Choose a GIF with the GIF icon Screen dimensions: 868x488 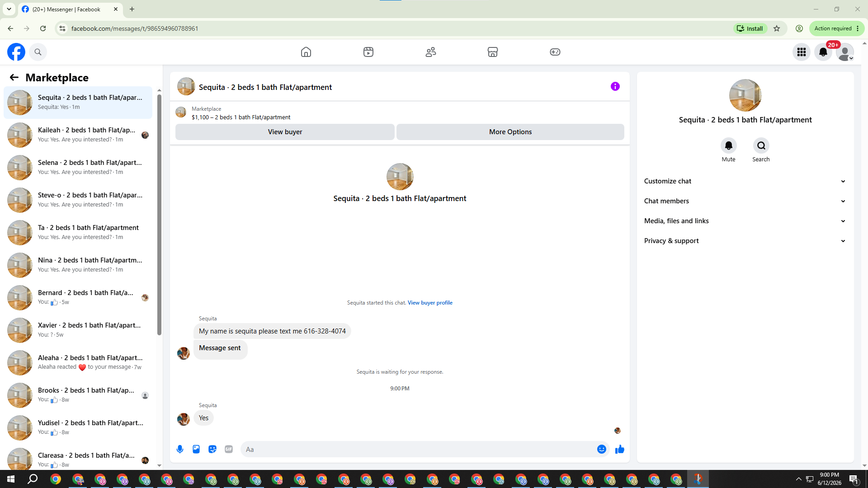coord(229,449)
